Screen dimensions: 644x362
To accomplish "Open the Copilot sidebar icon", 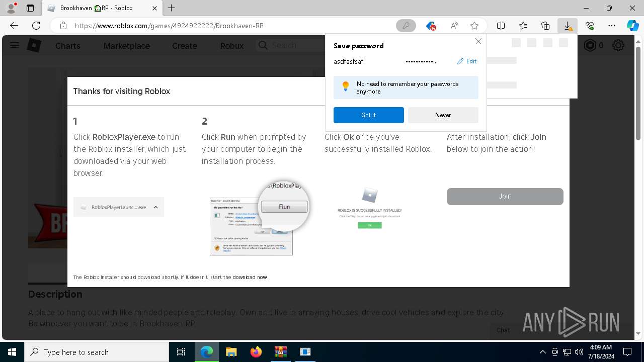I will click(632, 26).
